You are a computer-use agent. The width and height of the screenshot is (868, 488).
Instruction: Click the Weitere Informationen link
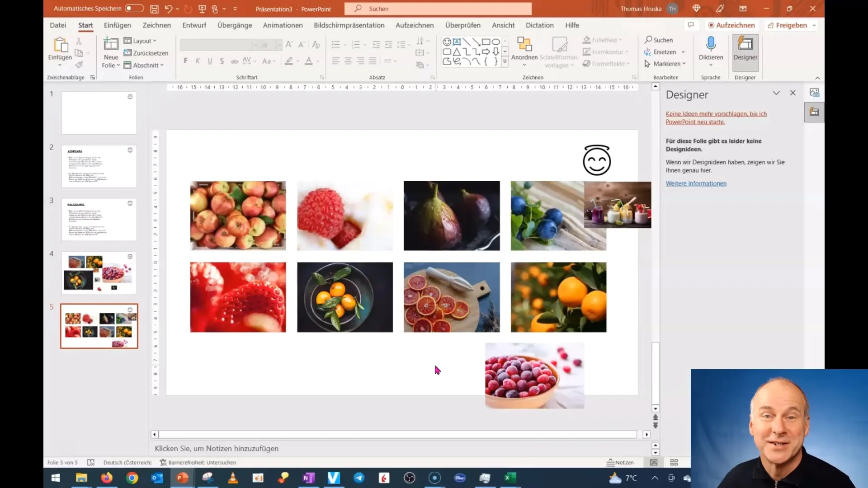pyautogui.click(x=696, y=183)
